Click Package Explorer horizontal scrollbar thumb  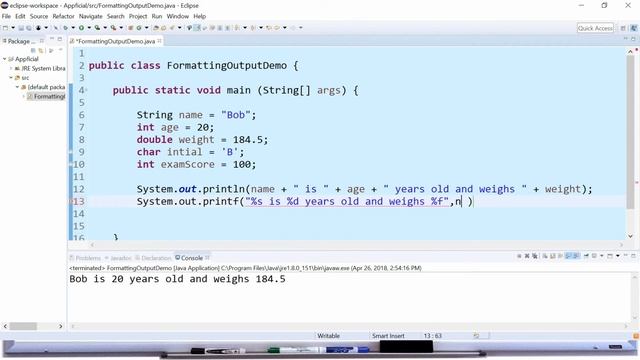click(23, 326)
